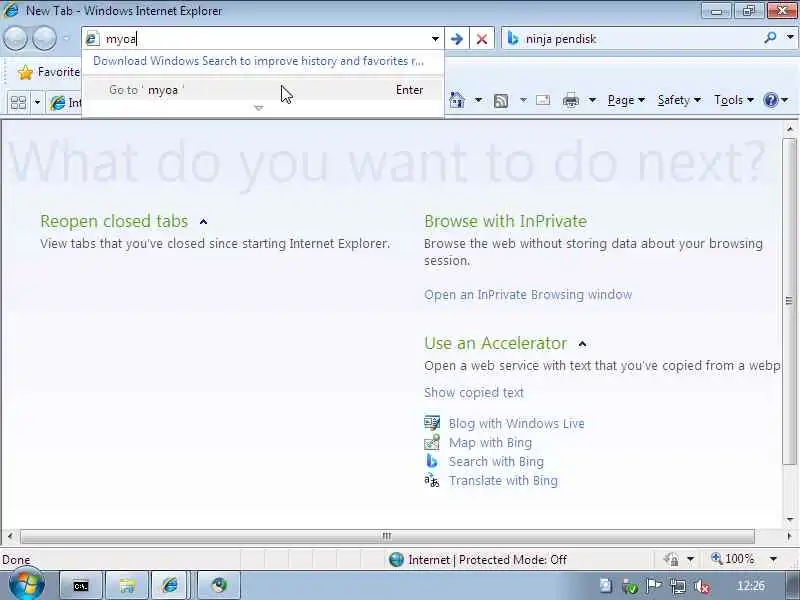Click the Quick Tabs grid icon
The width and height of the screenshot is (800, 600).
pos(18,103)
